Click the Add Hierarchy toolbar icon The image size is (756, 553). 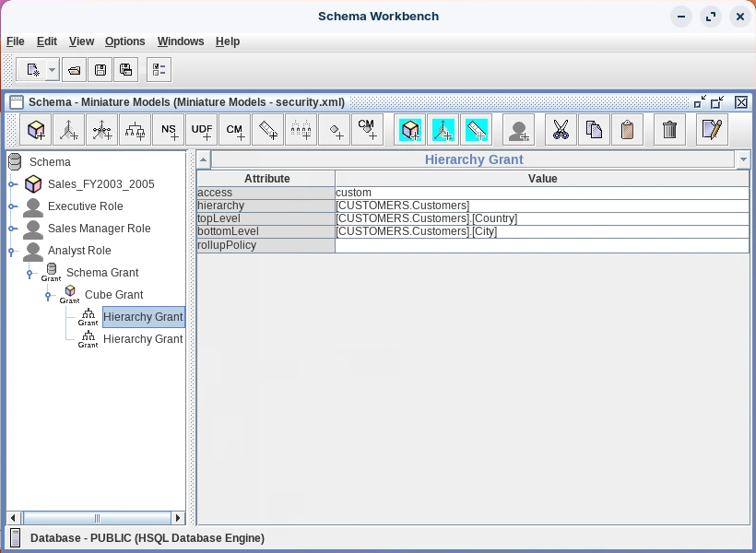coord(136,130)
